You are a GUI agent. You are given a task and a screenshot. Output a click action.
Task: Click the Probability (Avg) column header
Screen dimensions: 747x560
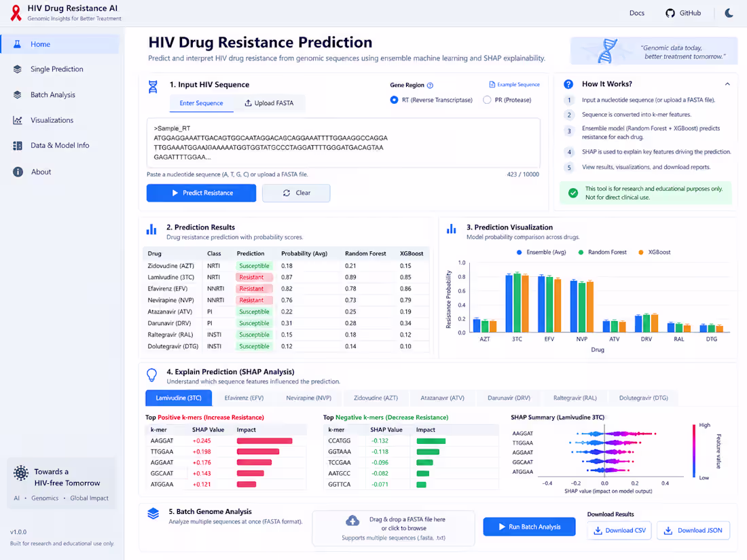coord(304,253)
